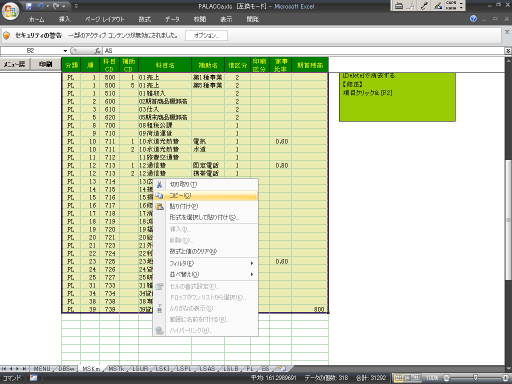Click the Name Box showing B2
The image size is (512, 384).
point(31,51)
